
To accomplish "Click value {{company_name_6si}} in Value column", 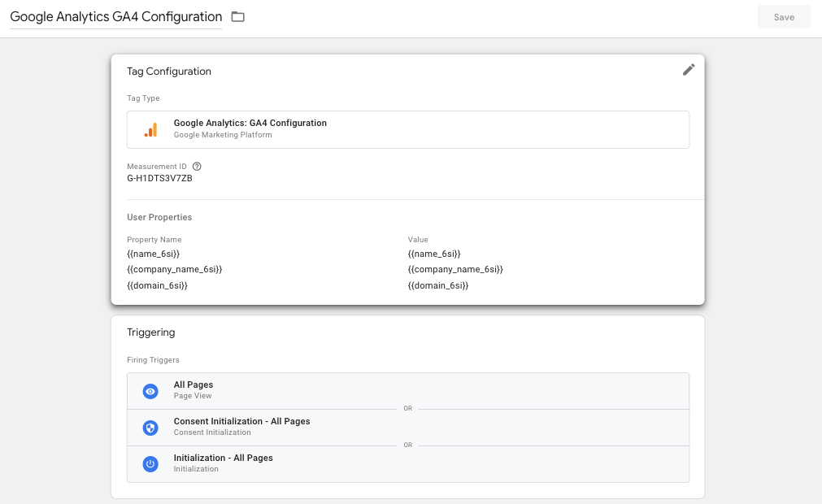I will coord(455,269).
